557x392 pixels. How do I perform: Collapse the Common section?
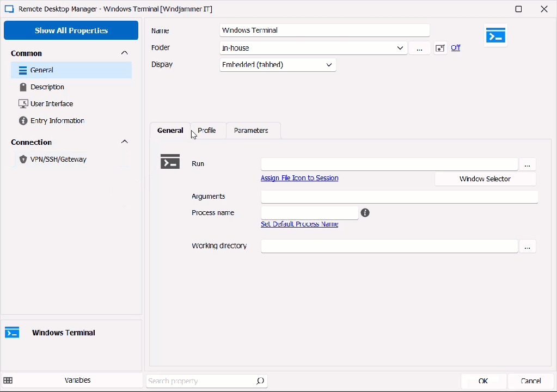click(x=124, y=53)
